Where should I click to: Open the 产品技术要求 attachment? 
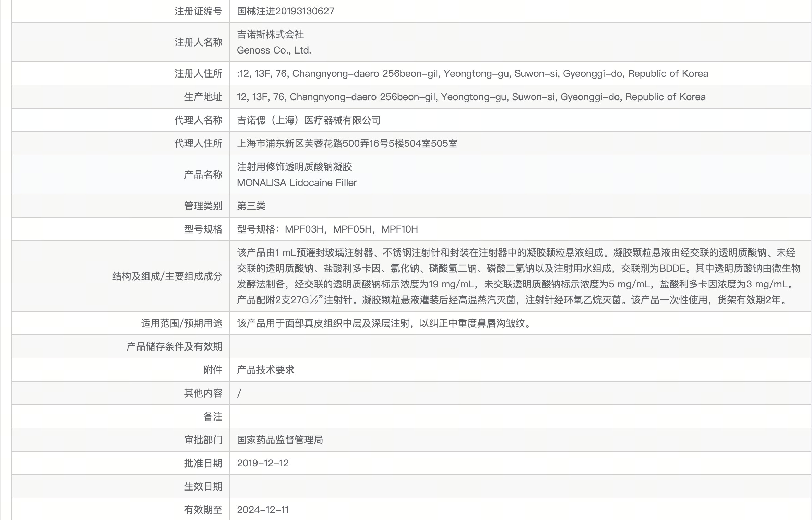266,370
